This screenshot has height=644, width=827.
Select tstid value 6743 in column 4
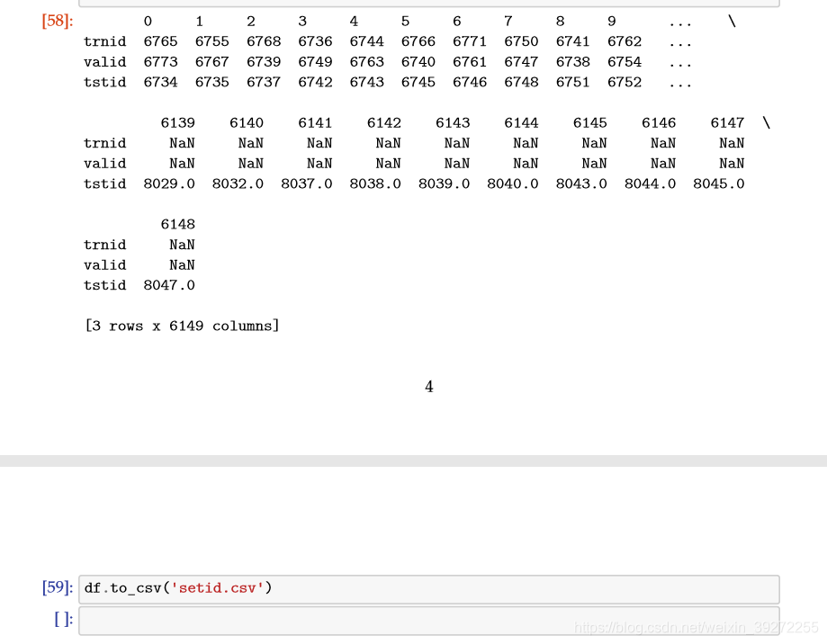tap(366, 82)
